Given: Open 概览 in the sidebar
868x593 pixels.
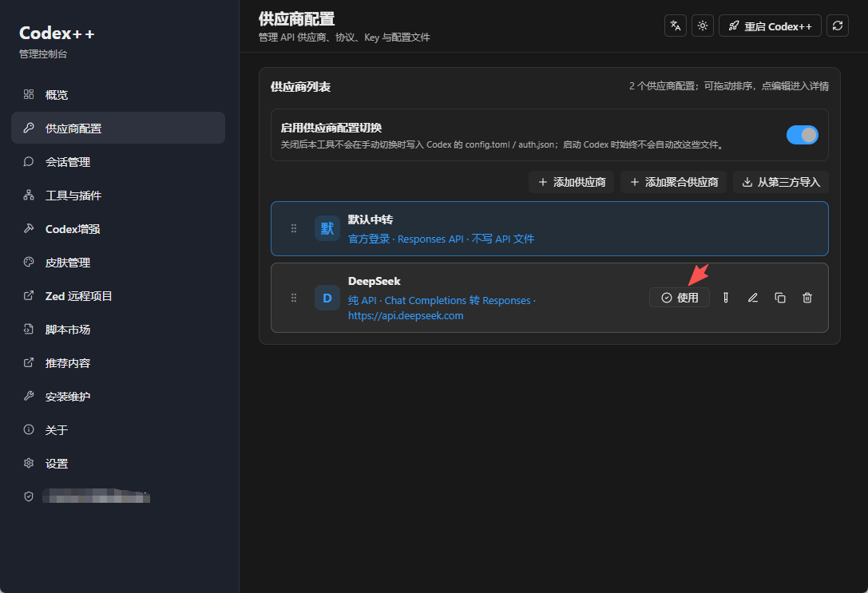Looking at the screenshot, I should (x=118, y=95).
